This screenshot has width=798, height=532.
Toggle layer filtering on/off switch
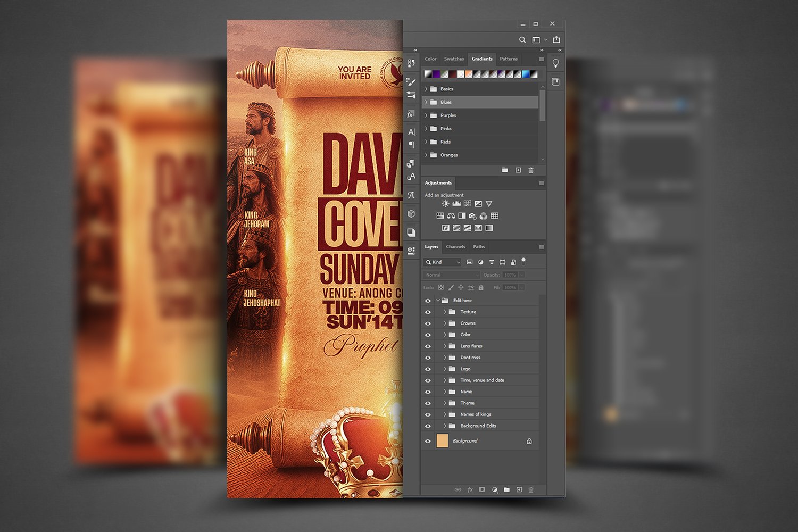pos(523,261)
